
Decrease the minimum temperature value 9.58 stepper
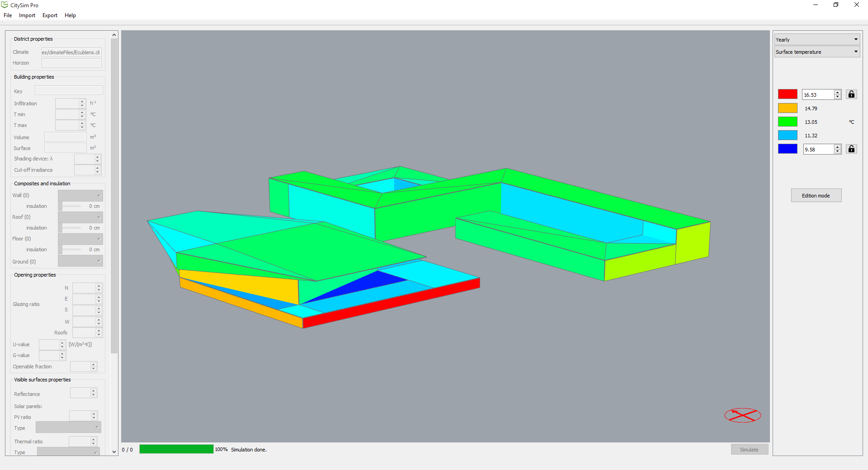(837, 151)
